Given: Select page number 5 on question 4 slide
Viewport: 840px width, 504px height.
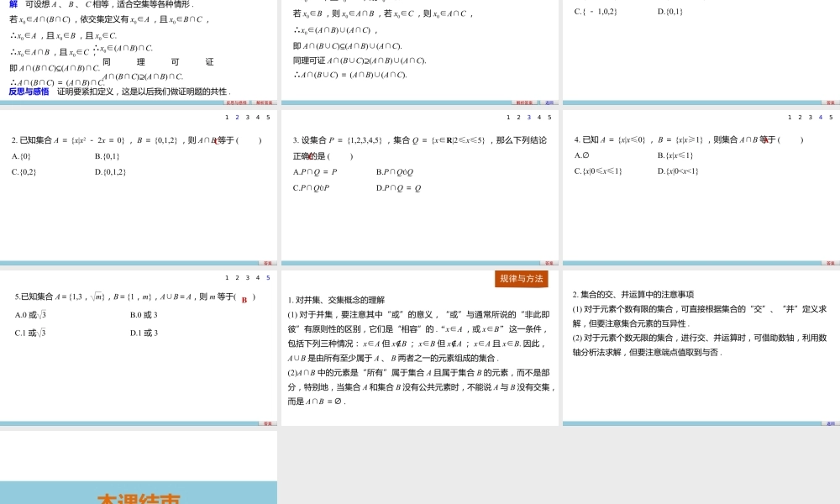Looking at the screenshot, I should click(x=831, y=118).
